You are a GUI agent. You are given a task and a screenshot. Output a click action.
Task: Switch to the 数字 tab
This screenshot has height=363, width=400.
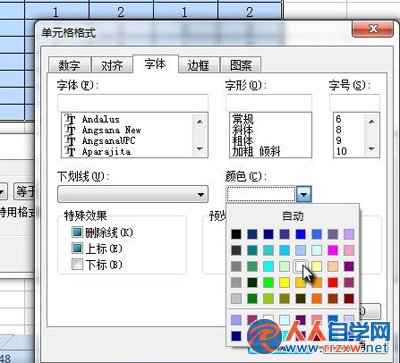[69, 65]
